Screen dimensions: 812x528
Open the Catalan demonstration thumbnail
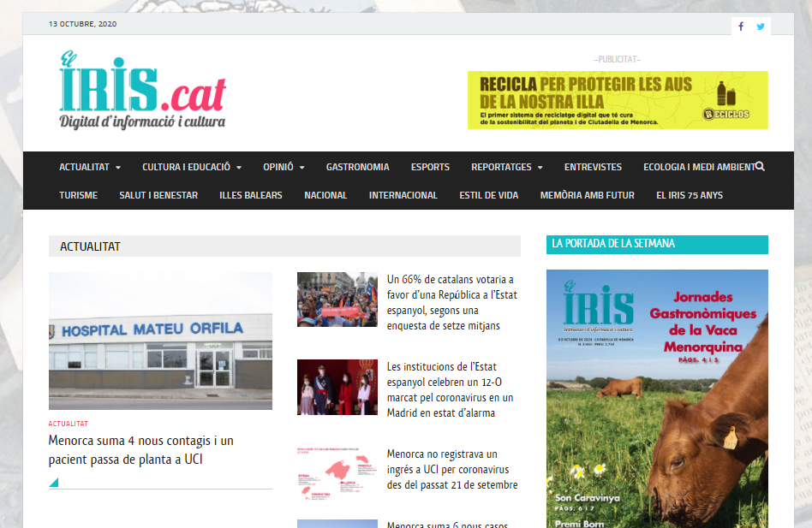coord(337,300)
